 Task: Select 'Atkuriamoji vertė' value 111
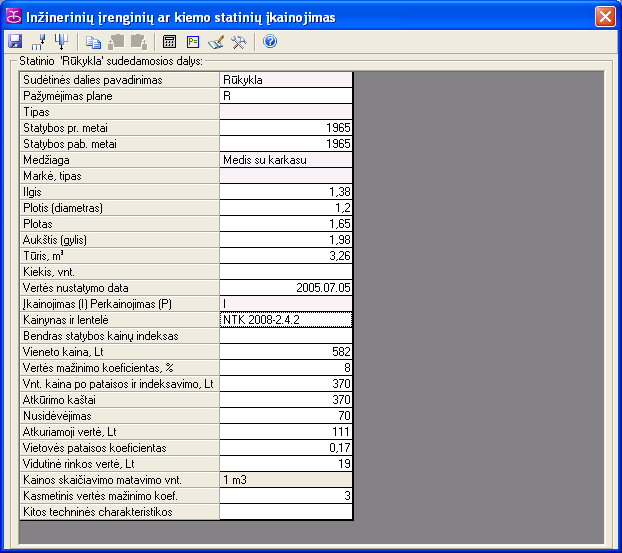point(286,432)
